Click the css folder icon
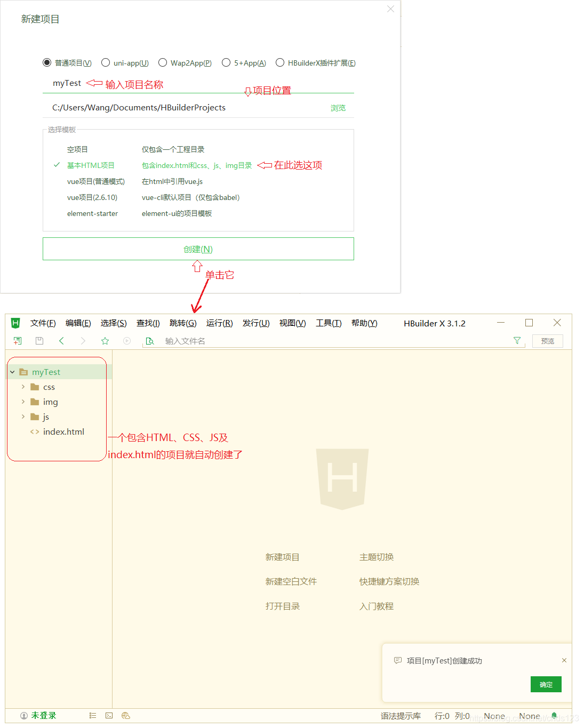 (35, 387)
